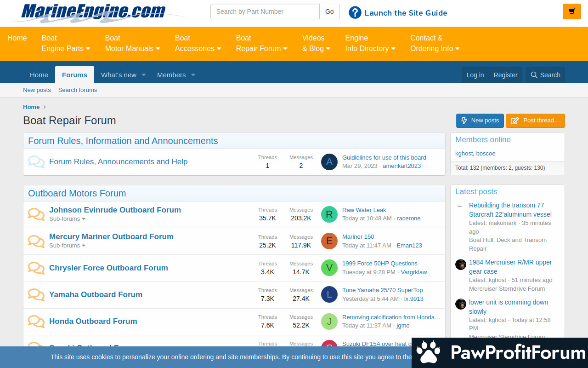Open the Boat Repair Forum menu
The height and width of the screenshot is (368, 588).
tap(261, 43)
